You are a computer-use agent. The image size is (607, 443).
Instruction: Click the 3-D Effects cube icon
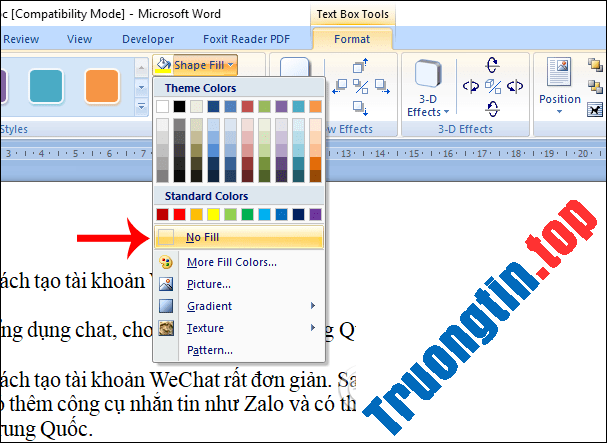(428, 74)
